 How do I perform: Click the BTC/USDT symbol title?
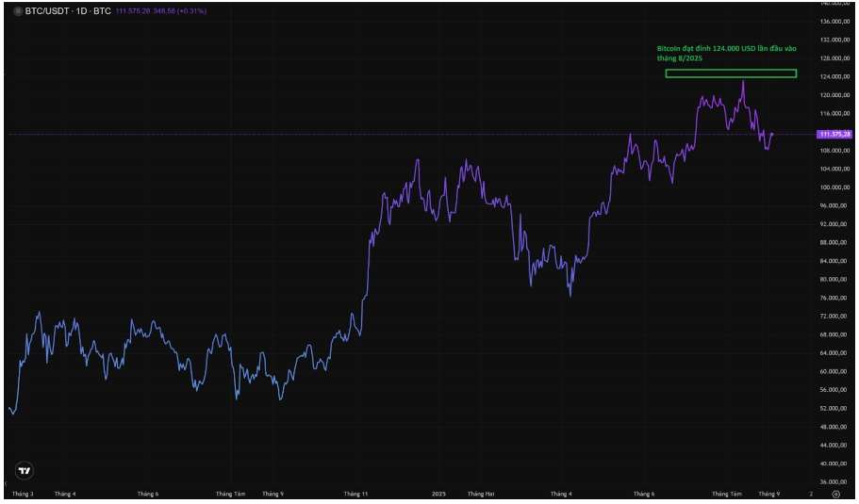point(47,10)
